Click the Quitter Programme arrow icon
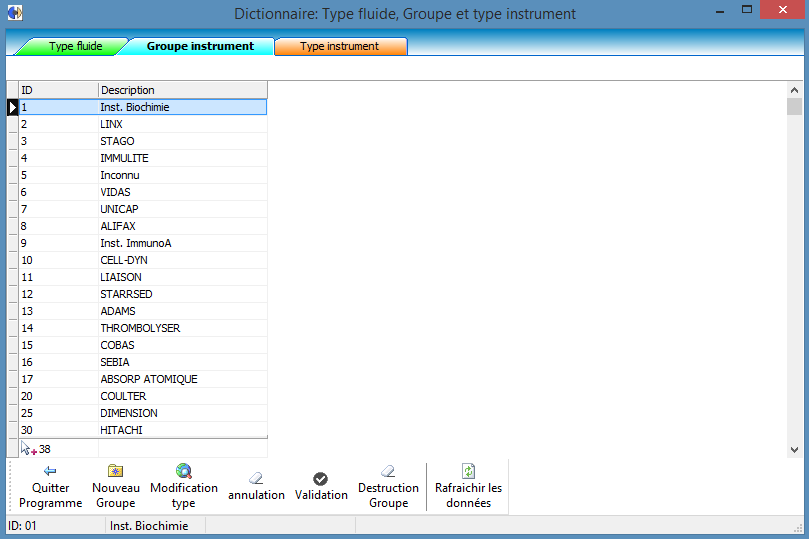The image size is (809, 539). [50, 471]
